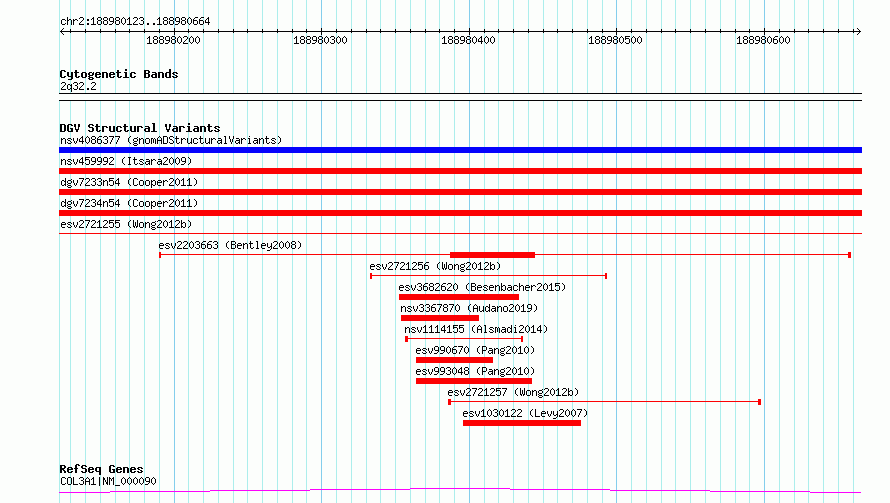Click the red bar under esv993048

[474, 381]
